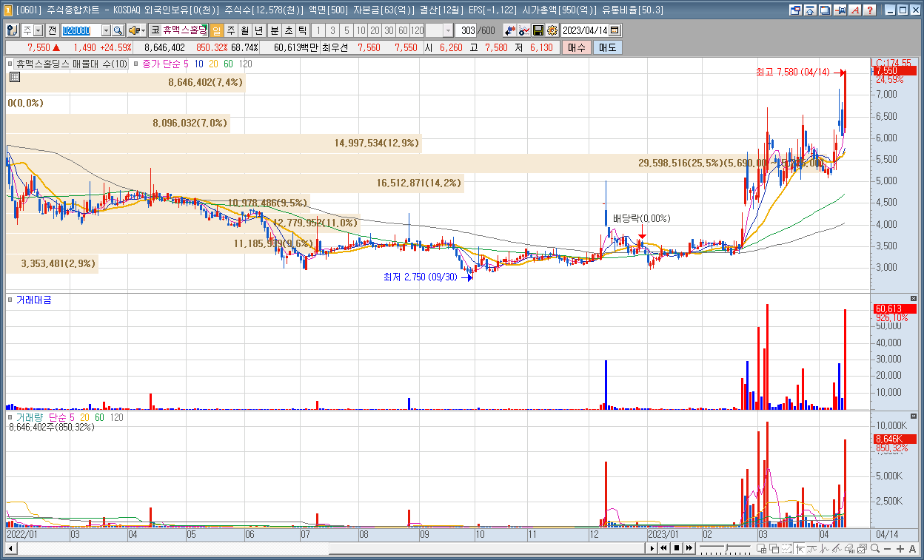Click the crosshair cursor mode icon
924x560 pixels.
click(x=800, y=548)
